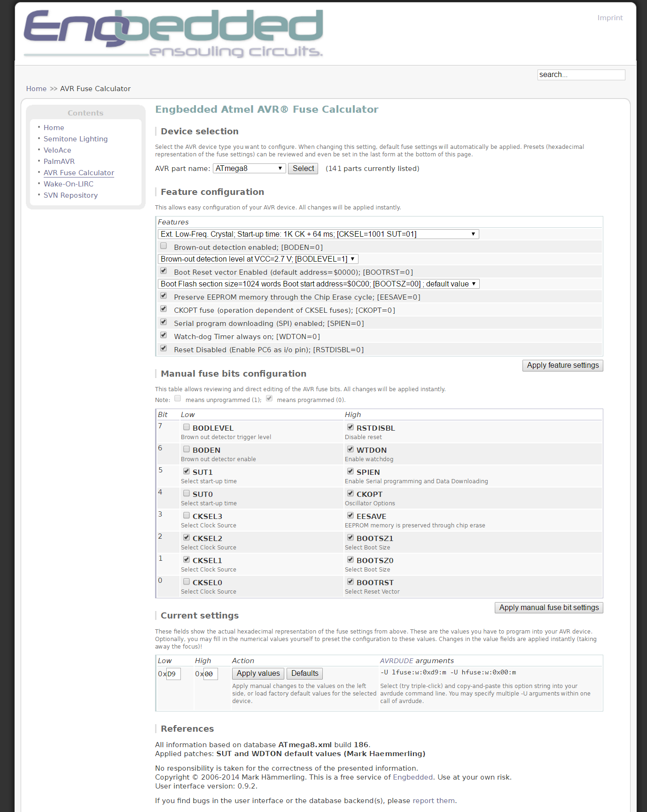The height and width of the screenshot is (812, 647).
Task: Click the Manual fuse bits configuration heading
Action: point(234,374)
